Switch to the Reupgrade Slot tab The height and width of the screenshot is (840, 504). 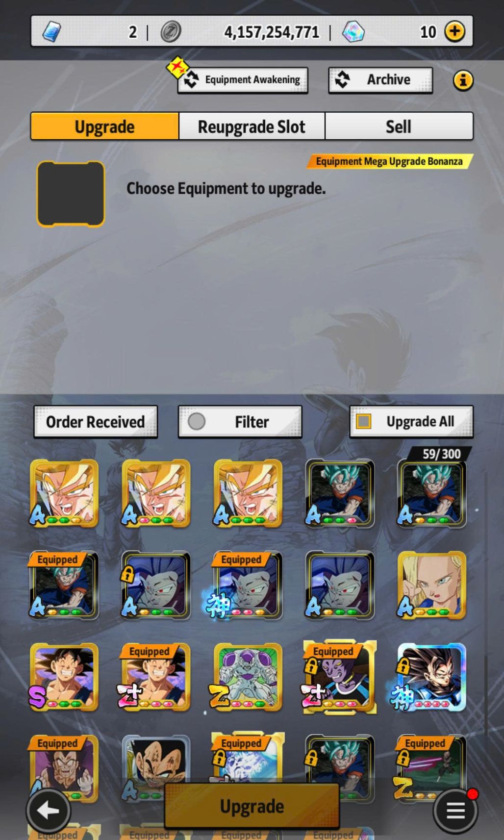tap(252, 127)
